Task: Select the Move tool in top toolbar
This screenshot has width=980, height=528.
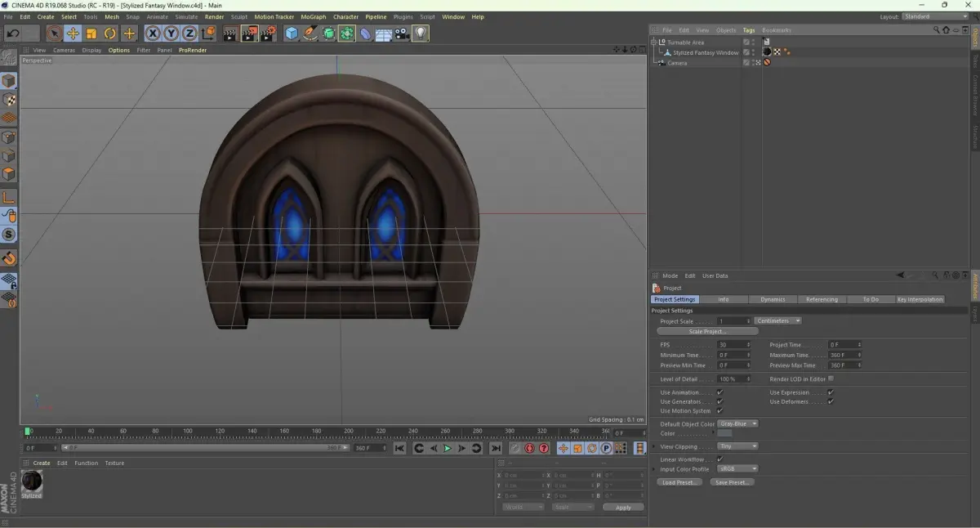Action: [73, 34]
